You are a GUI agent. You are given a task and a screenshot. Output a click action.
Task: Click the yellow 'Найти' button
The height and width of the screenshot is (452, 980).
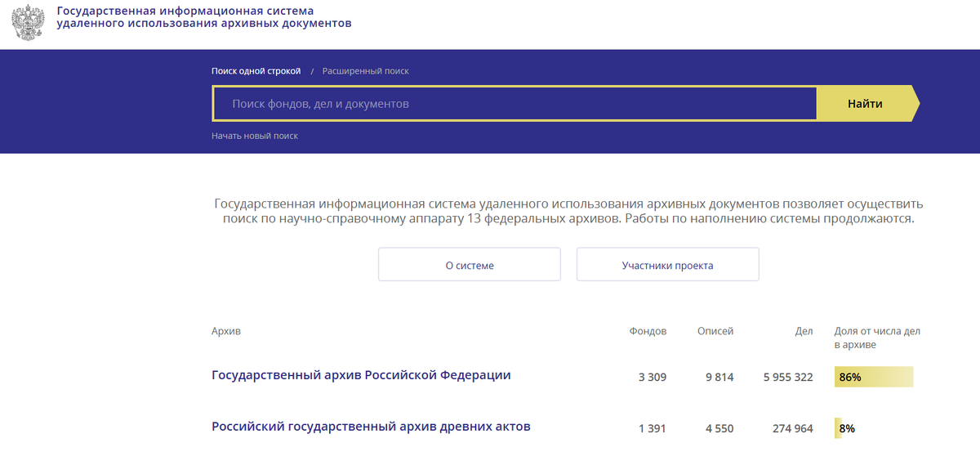[x=867, y=104]
